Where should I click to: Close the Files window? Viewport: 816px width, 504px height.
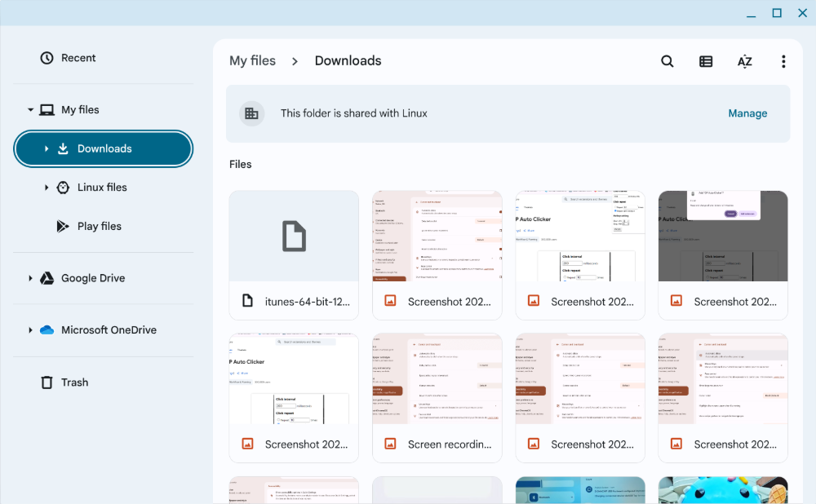802,13
